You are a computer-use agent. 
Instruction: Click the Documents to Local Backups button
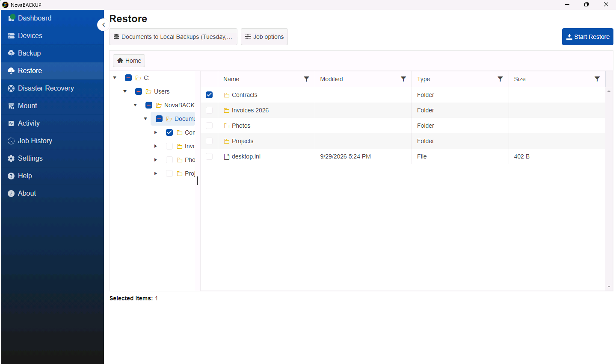[x=173, y=37]
